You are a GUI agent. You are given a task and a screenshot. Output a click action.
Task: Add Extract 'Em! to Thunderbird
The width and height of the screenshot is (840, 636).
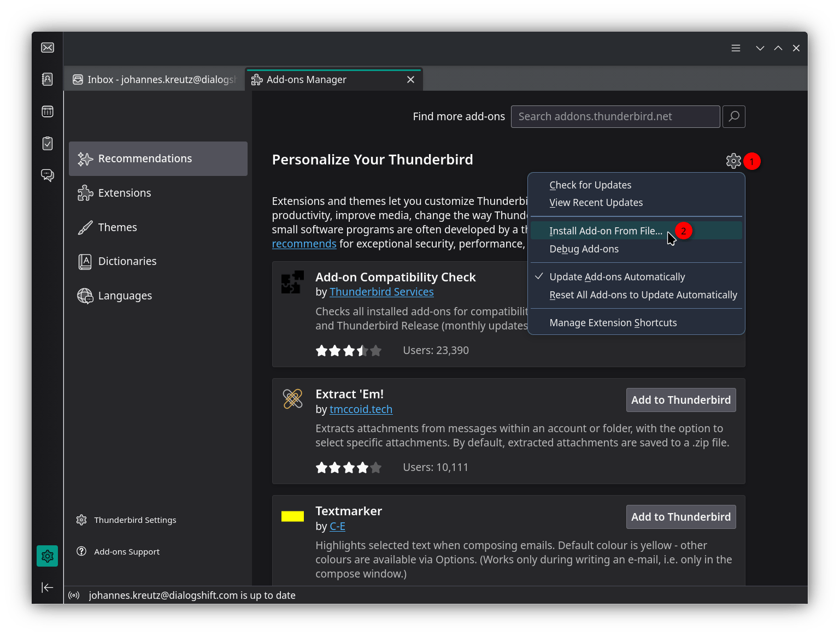[x=681, y=400]
